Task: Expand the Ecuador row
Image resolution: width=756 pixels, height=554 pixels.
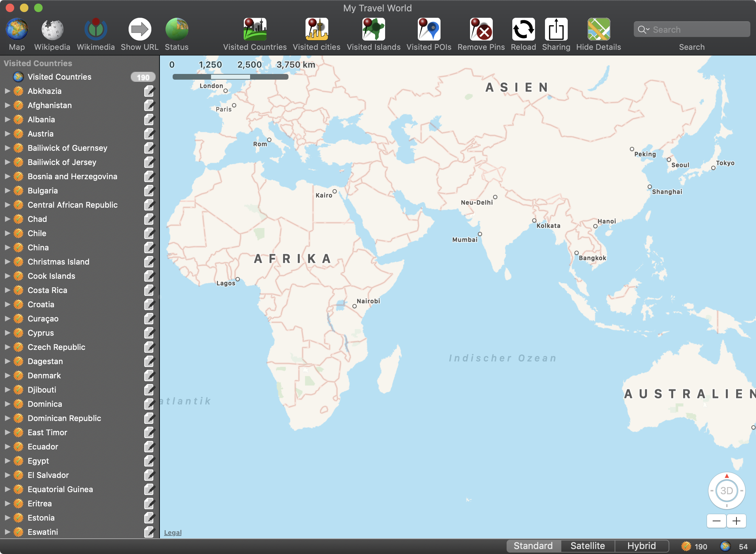Action: point(7,447)
